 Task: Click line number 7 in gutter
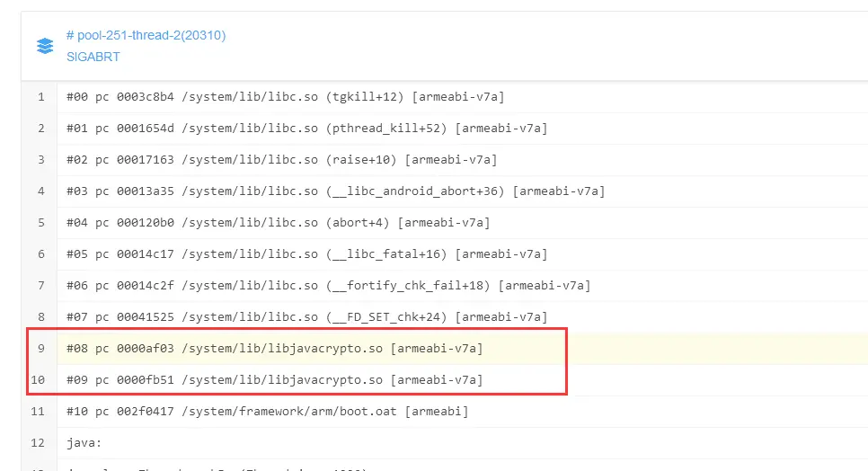pos(41,286)
